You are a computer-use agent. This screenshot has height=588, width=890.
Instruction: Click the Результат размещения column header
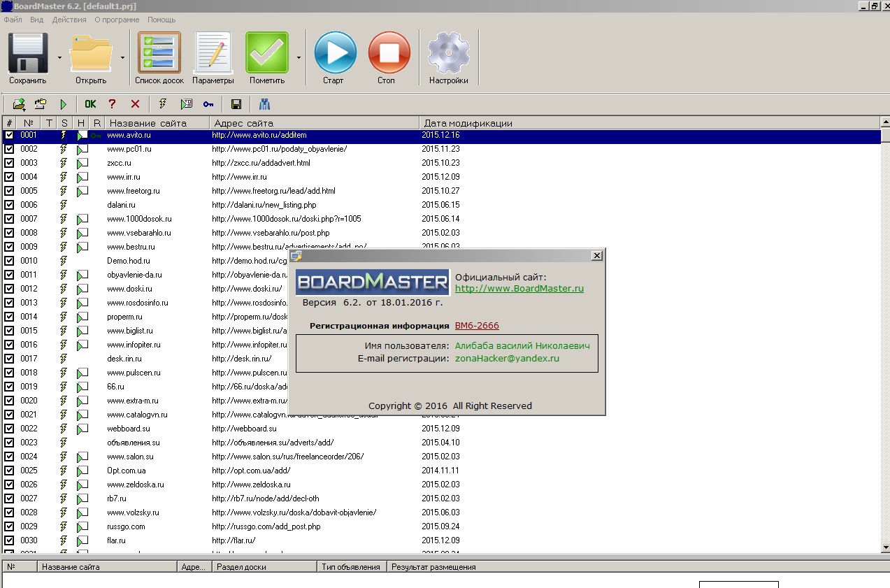tap(638, 567)
